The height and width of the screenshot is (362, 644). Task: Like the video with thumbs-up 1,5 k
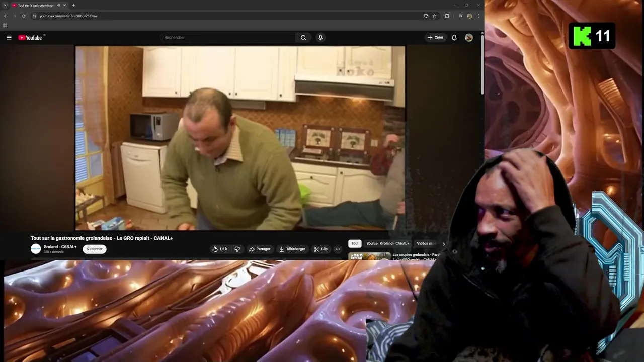point(220,249)
